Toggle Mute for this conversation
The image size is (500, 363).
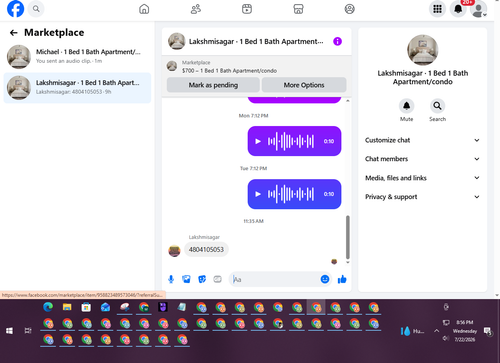coord(406,106)
